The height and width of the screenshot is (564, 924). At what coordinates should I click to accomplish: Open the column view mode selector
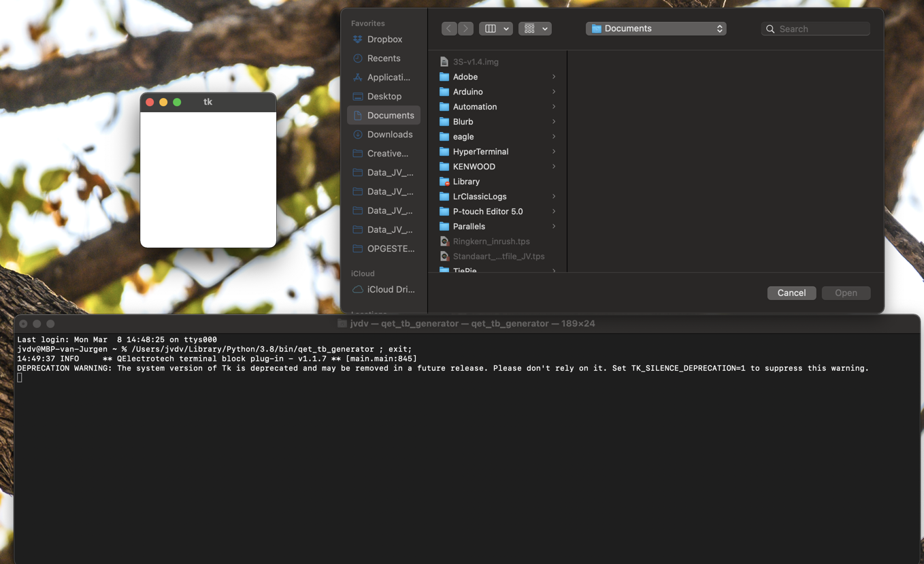pos(495,29)
